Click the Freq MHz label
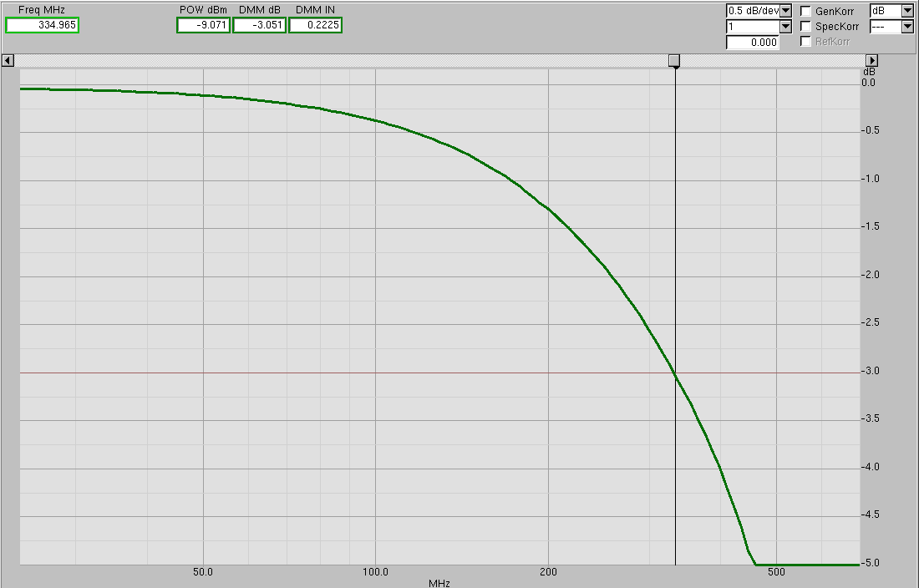Image resolution: width=919 pixels, height=588 pixels. [x=42, y=10]
